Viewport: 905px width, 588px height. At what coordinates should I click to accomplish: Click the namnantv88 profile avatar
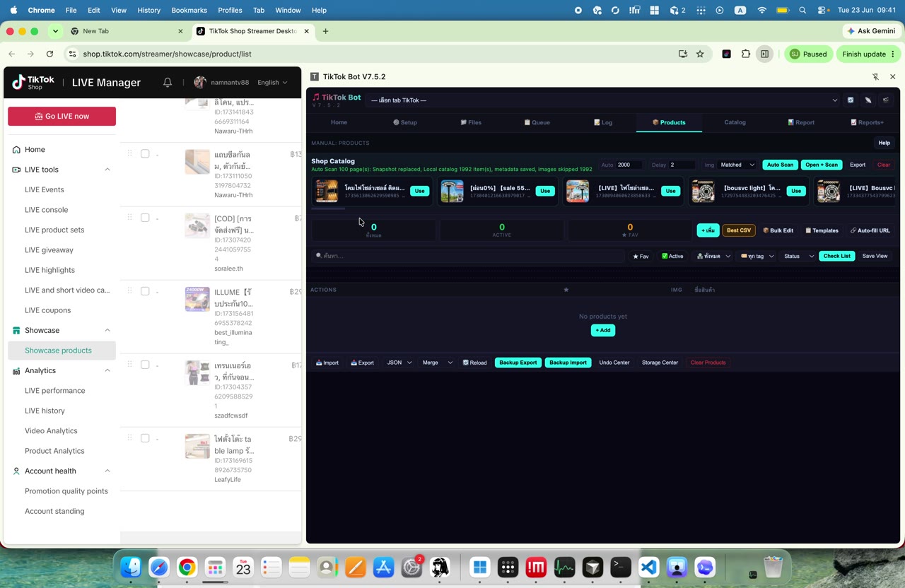point(200,83)
